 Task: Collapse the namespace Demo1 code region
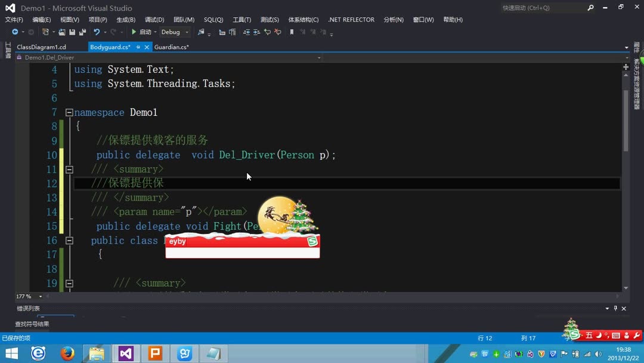click(69, 112)
